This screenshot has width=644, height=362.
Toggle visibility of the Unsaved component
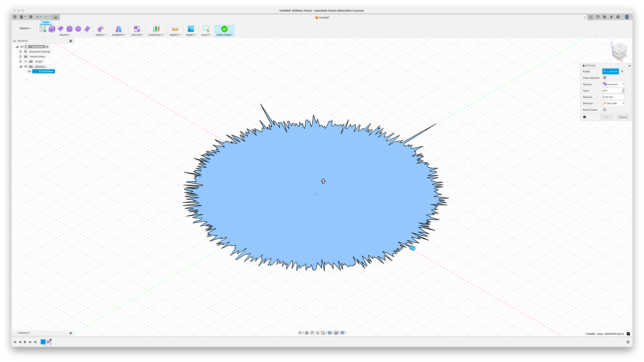tap(22, 47)
